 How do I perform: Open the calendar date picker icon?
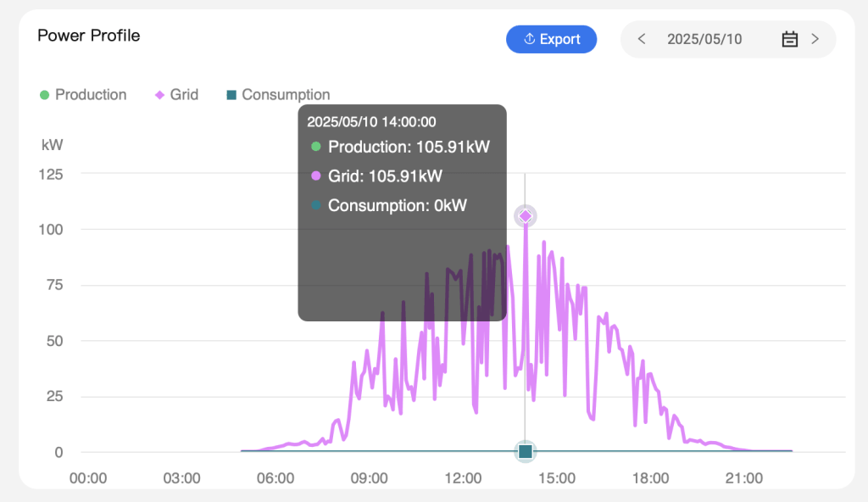[789, 39]
